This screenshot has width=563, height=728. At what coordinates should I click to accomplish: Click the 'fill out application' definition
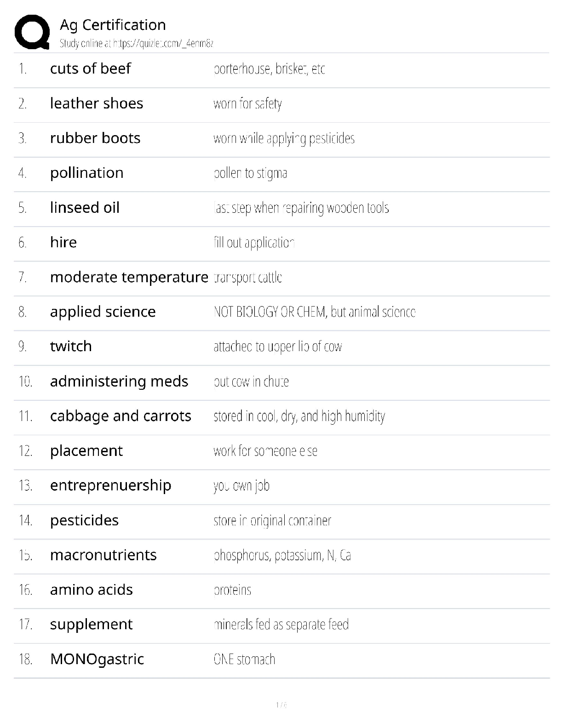(254, 243)
